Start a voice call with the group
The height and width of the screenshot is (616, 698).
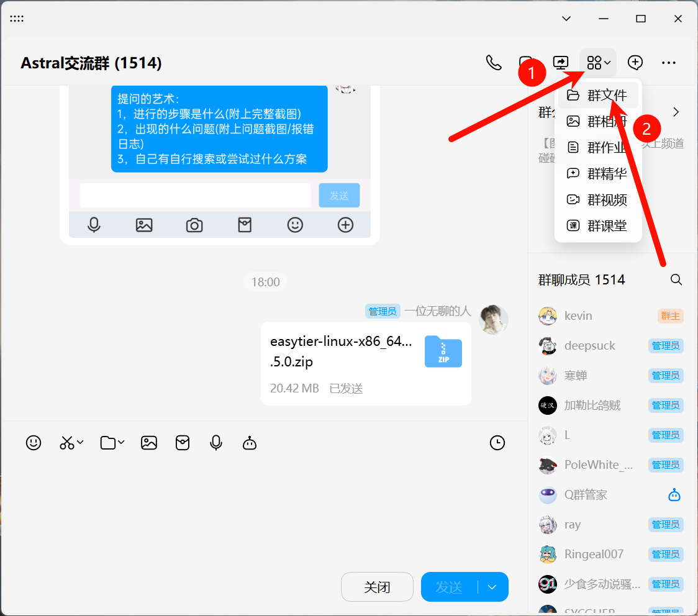494,62
